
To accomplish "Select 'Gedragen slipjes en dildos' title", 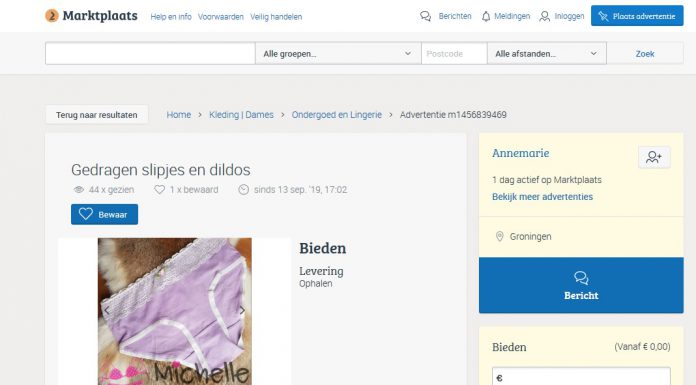I will (161, 170).
